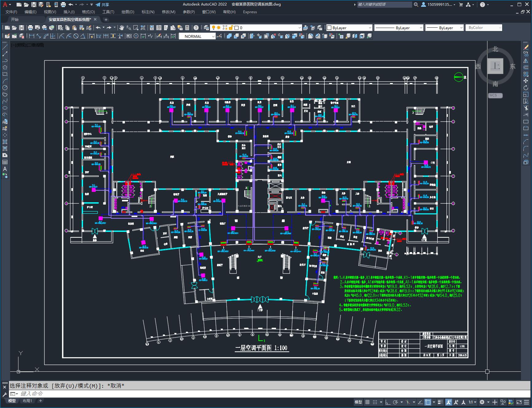
Task: Toggle Lineweight display in the status bar
Action: coord(441,402)
